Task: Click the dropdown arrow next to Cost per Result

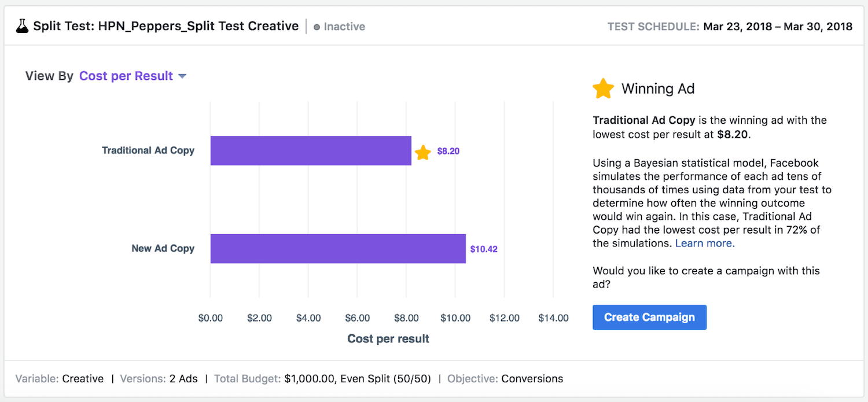Action: point(182,76)
